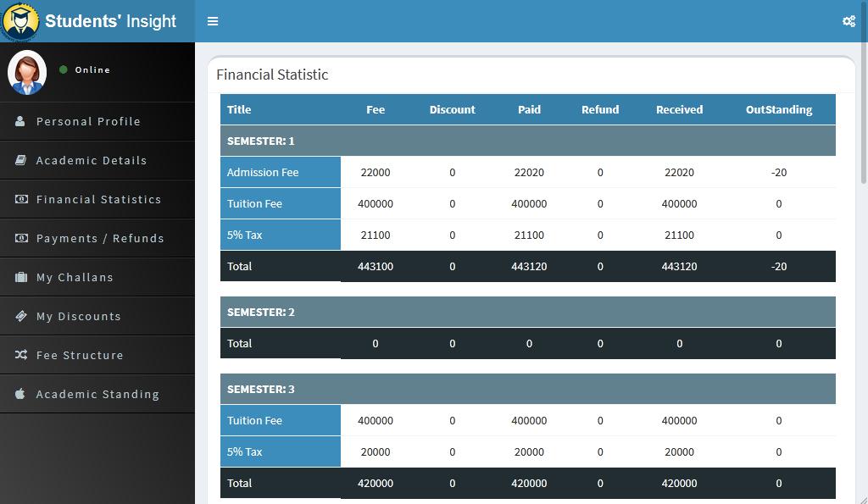868x504 pixels.
Task: Click the Fee Structure shuffle icon
Action: pyautogui.click(x=21, y=355)
